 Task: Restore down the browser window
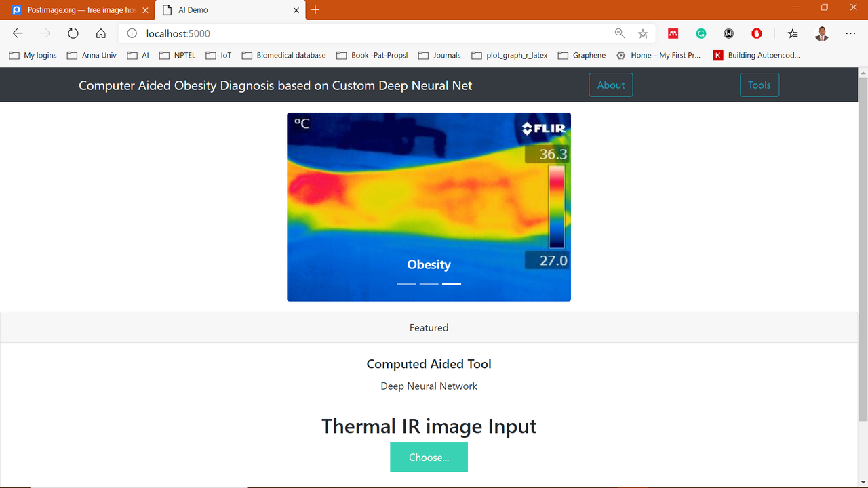click(x=825, y=7)
